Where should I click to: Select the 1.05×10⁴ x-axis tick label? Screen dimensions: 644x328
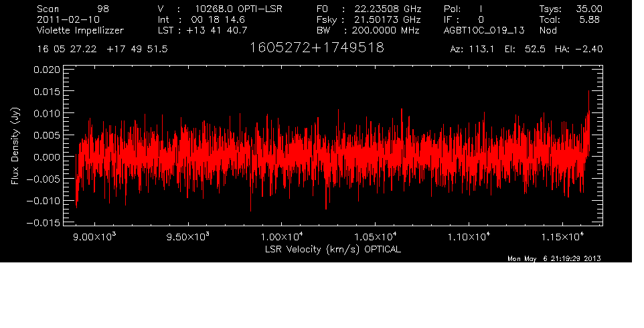pyautogui.click(x=375, y=237)
